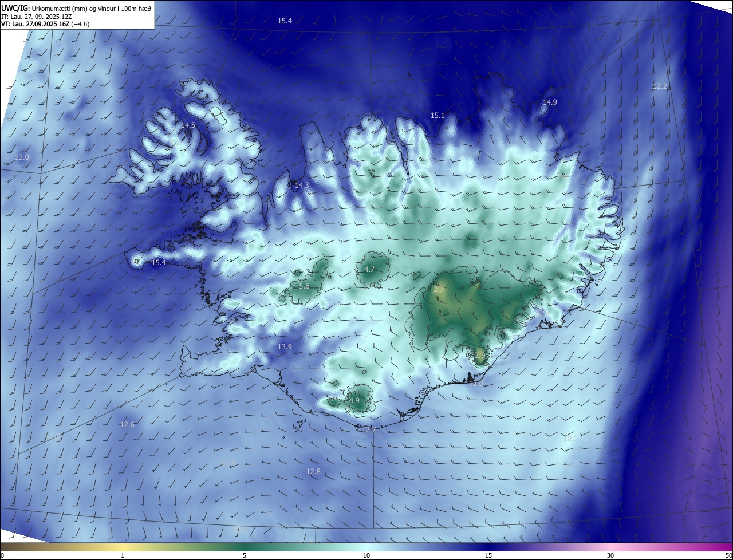
Task: Click the 14.3 value label on the map
Action: point(302,186)
